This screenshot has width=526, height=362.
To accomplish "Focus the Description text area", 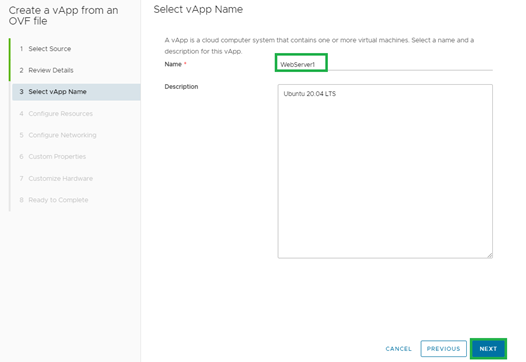I will point(385,171).
